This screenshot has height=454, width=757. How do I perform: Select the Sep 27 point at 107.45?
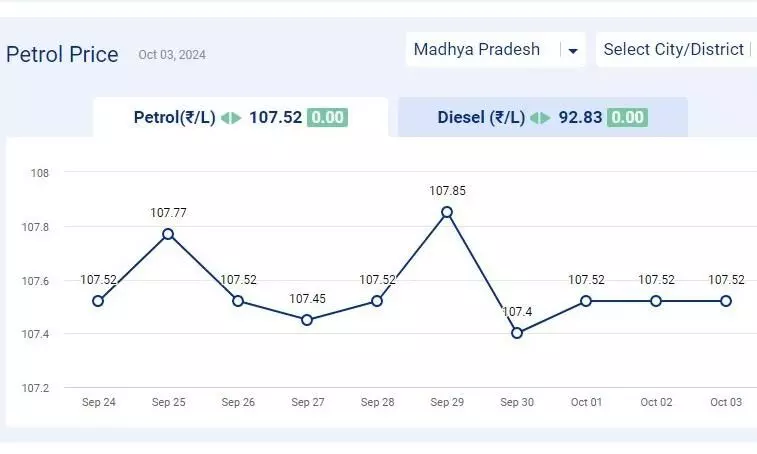coord(307,320)
